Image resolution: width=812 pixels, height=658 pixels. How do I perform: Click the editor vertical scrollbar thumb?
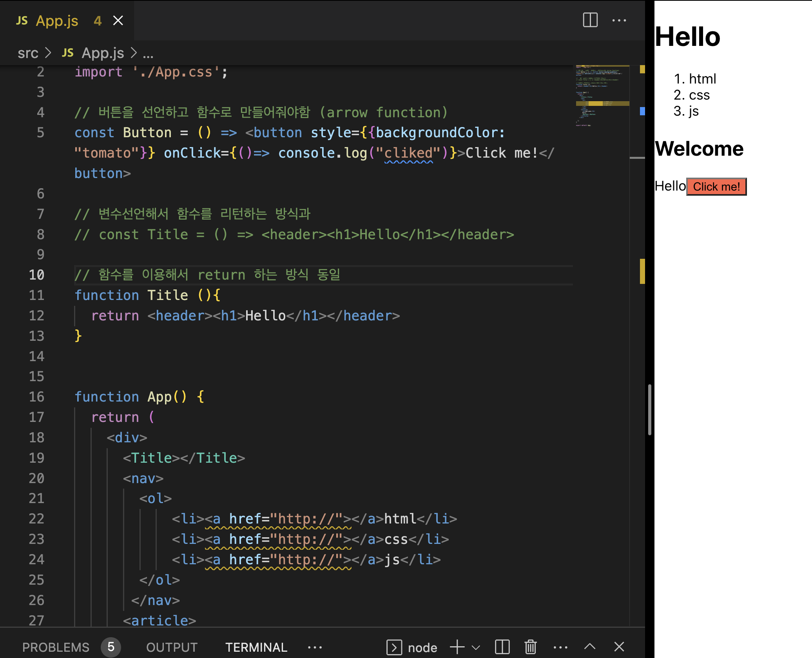coord(649,409)
